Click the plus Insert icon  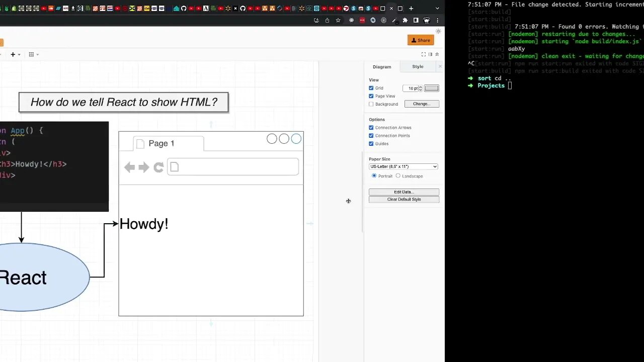(13, 54)
